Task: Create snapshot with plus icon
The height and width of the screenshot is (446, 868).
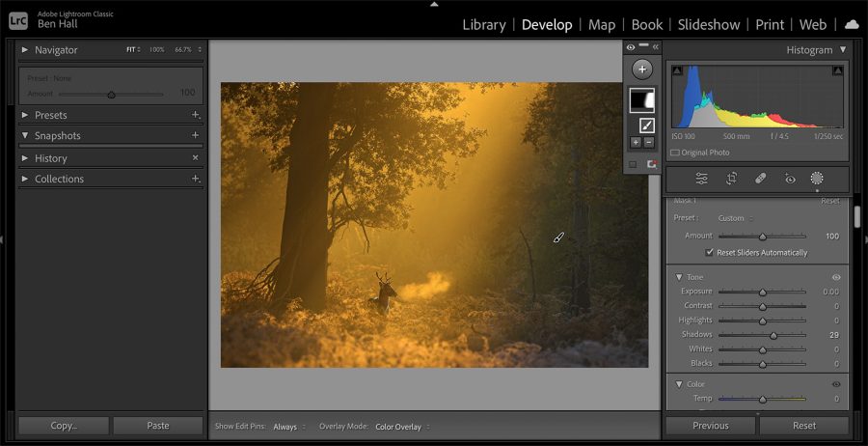Action: [195, 135]
